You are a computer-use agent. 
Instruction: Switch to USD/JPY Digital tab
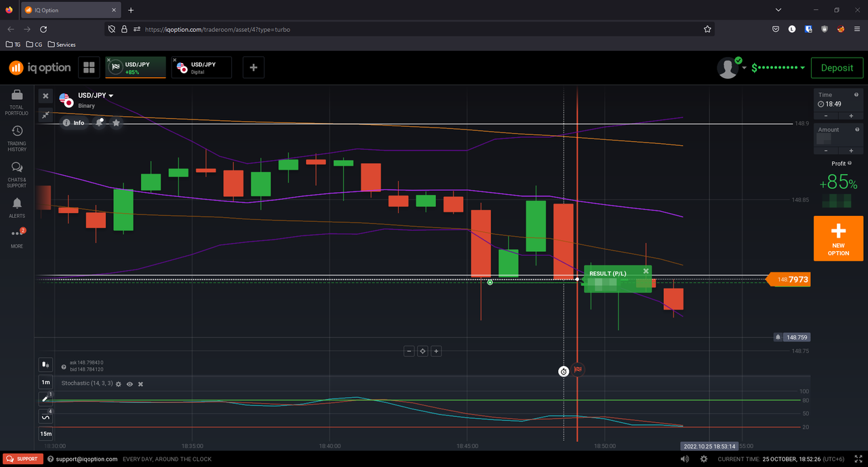(x=201, y=67)
